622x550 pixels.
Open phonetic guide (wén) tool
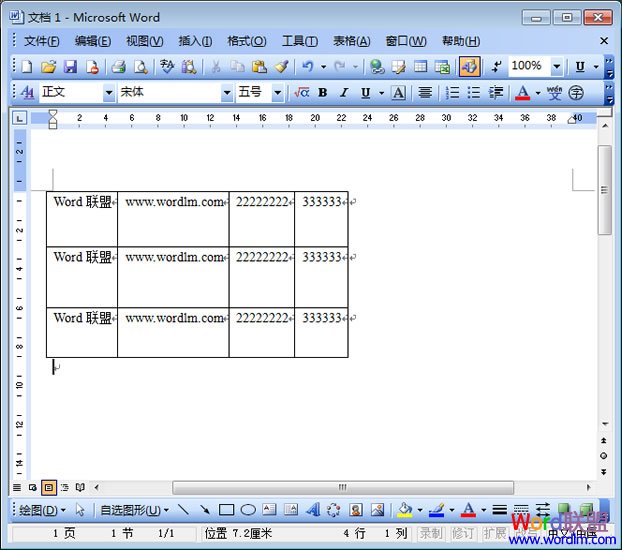coord(554,92)
